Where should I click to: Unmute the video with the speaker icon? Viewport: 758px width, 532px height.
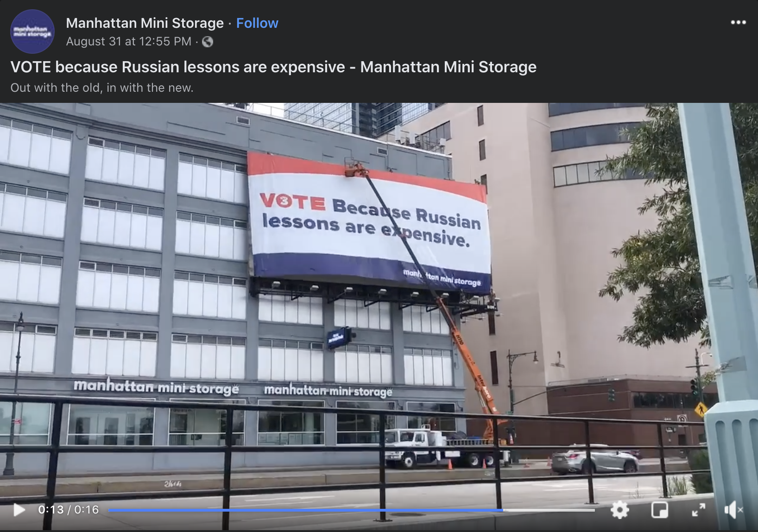click(x=733, y=510)
